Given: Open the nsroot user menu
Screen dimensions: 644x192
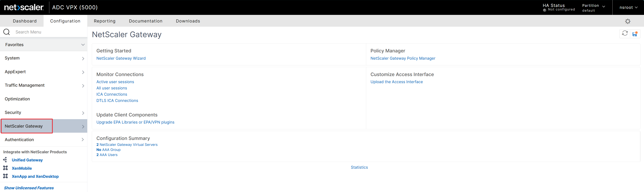Looking at the screenshot, I should coord(628,7).
